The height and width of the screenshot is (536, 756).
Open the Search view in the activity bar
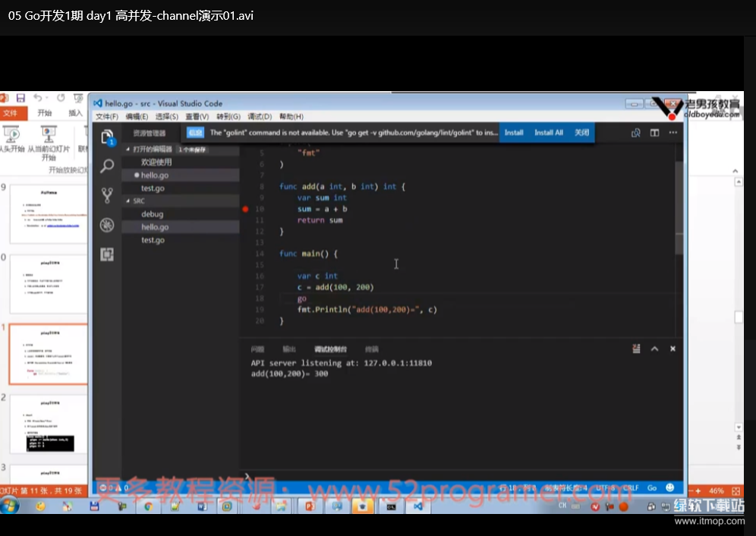pos(107,166)
